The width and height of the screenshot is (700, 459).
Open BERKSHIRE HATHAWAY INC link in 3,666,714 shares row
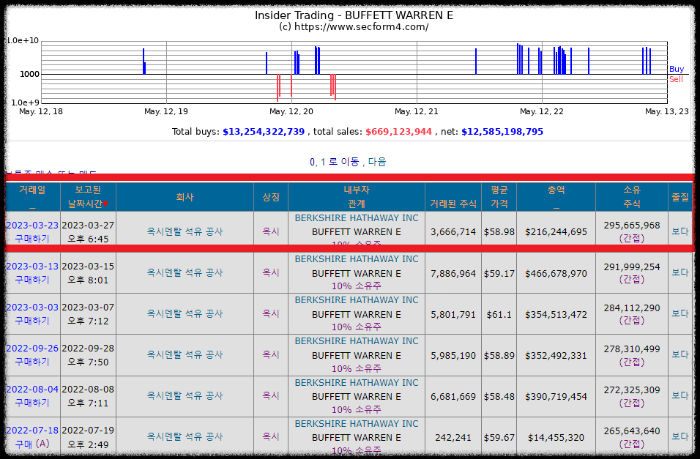[x=356, y=218]
